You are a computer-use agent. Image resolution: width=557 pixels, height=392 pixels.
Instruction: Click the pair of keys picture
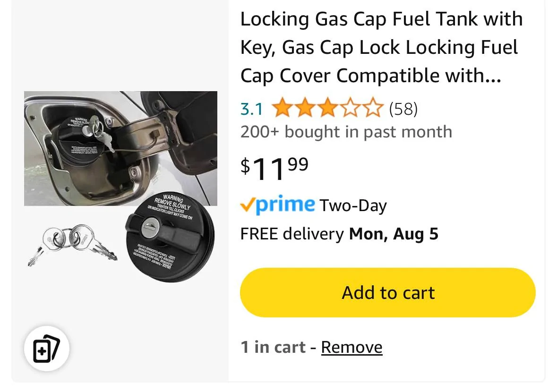point(72,244)
